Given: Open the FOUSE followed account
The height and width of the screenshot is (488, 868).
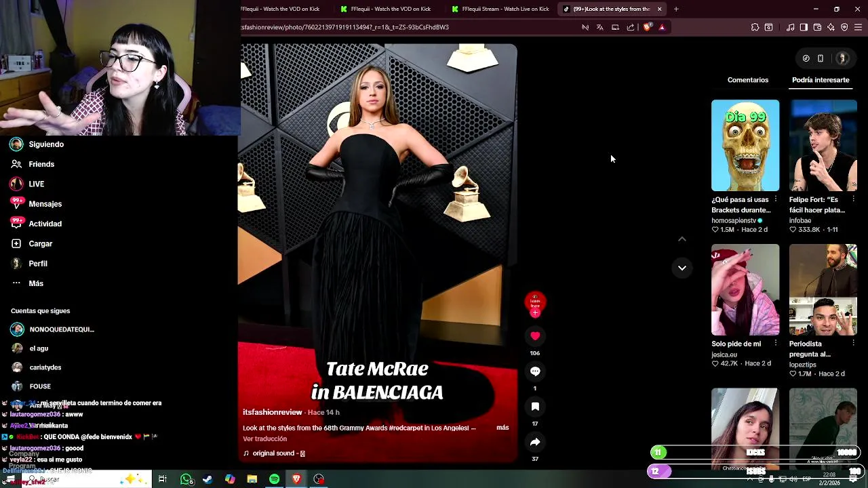Looking at the screenshot, I should (x=31, y=386).
